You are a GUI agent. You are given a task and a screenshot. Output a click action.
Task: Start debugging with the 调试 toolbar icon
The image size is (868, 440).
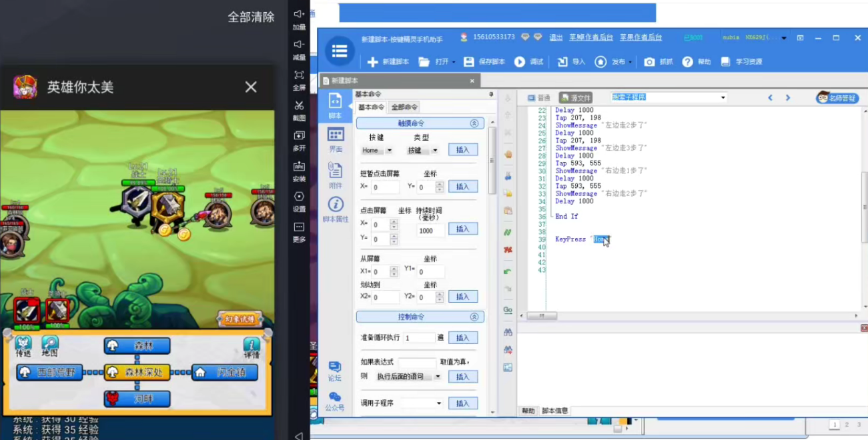pos(527,63)
